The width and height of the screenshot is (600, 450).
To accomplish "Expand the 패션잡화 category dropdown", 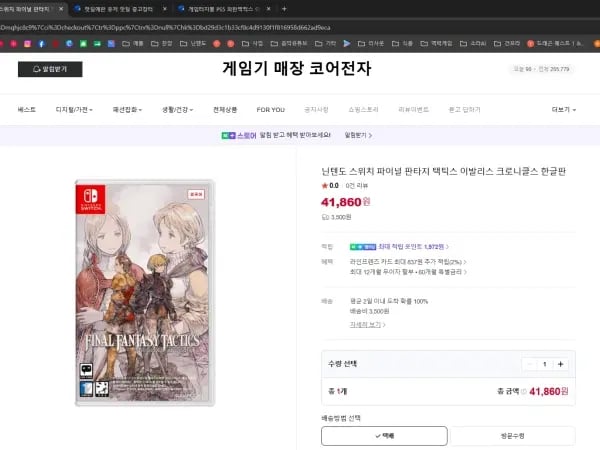I will tap(127, 109).
